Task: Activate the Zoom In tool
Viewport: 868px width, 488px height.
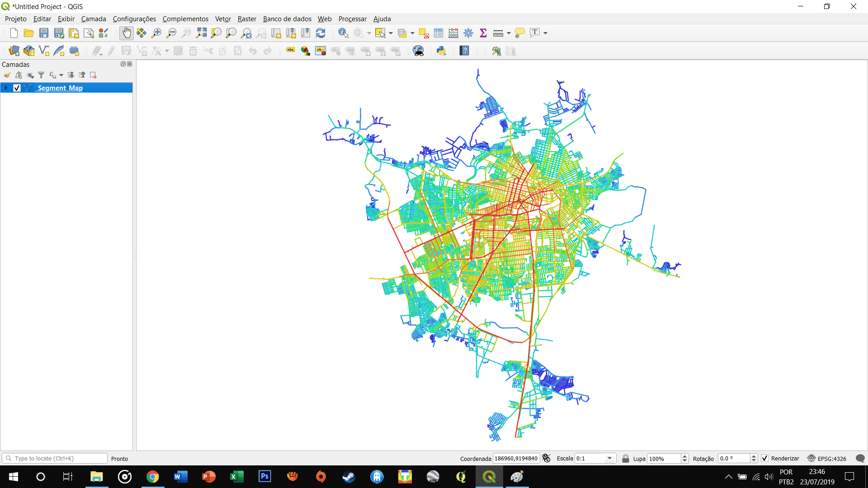Action: pyautogui.click(x=156, y=33)
